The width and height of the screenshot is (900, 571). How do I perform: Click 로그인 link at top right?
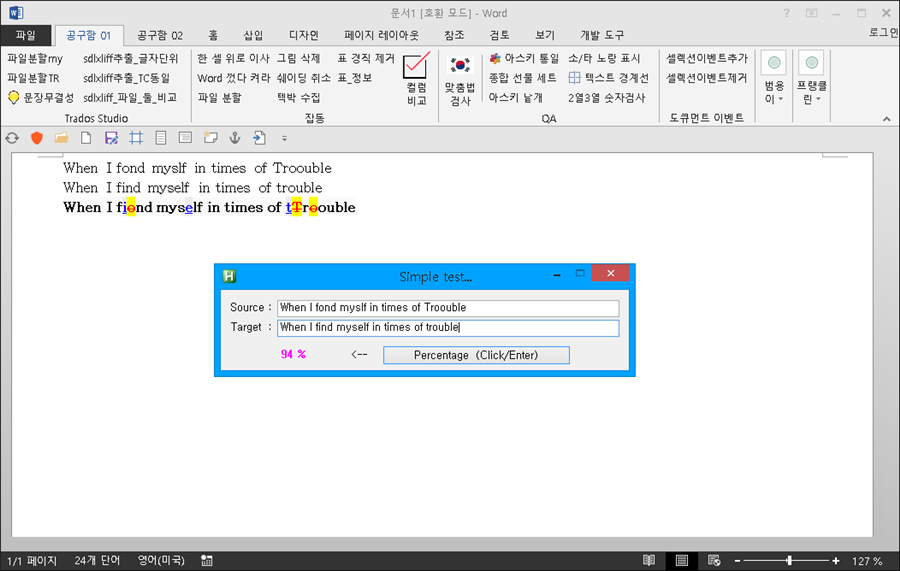point(883,33)
